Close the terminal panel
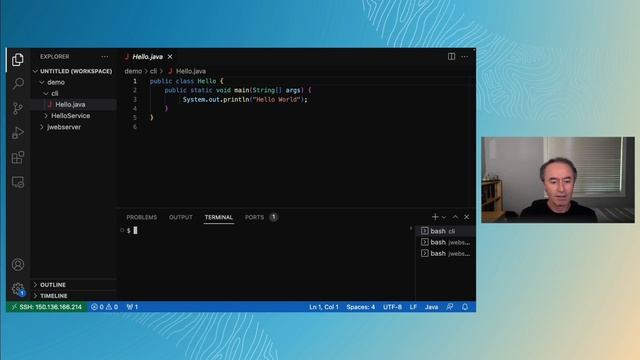The height and width of the screenshot is (360, 640). click(467, 217)
